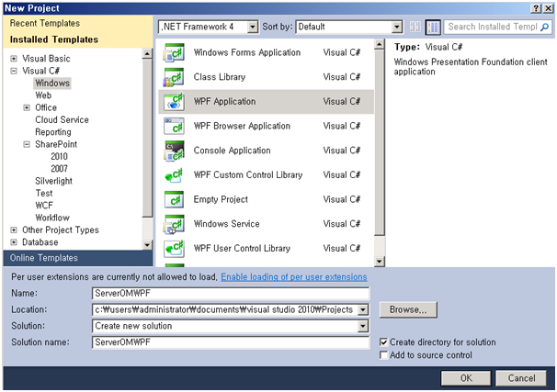Click the WPF Custom Control Library icon

(x=174, y=175)
